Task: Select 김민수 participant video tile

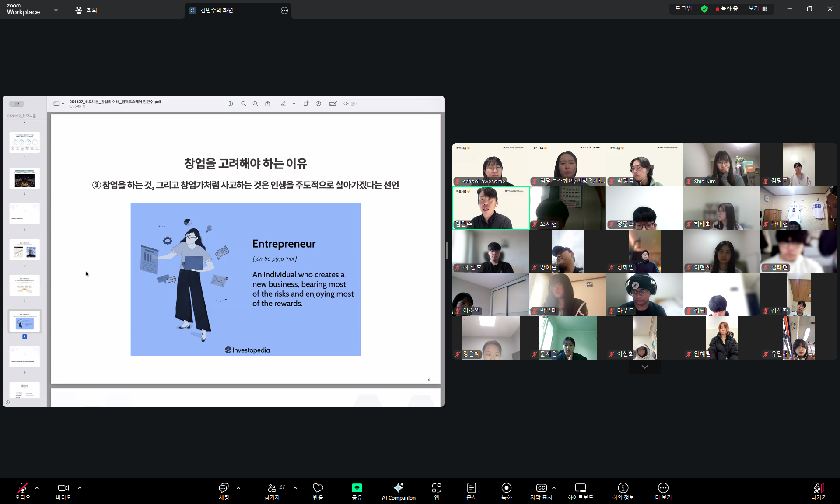Action: click(x=490, y=208)
